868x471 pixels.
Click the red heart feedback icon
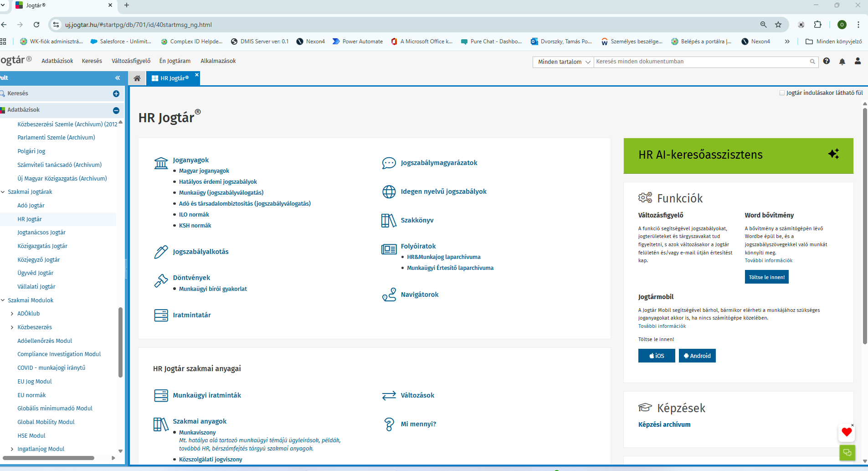[x=847, y=432]
